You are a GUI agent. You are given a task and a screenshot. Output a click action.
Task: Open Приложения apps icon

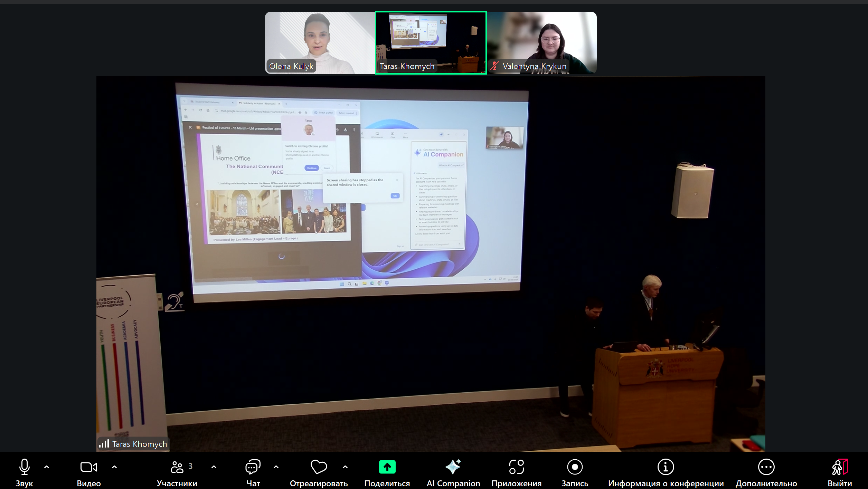pos(516,467)
